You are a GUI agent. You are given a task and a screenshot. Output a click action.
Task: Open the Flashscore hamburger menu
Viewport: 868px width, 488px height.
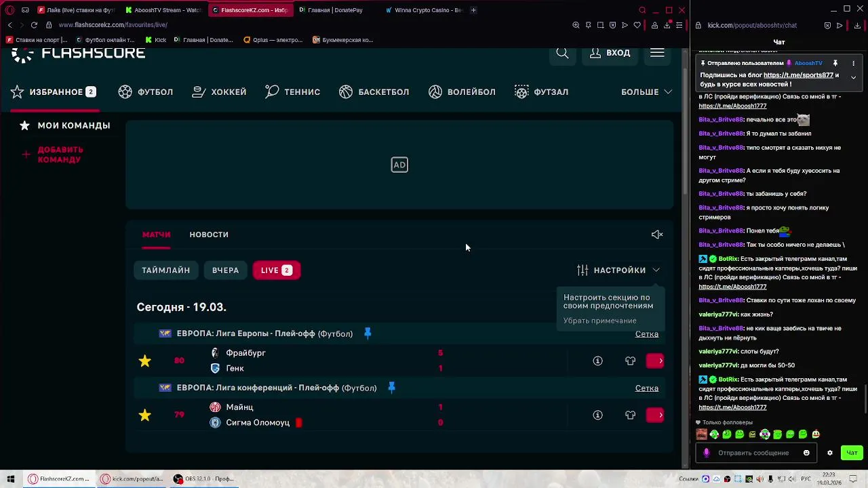click(x=657, y=53)
